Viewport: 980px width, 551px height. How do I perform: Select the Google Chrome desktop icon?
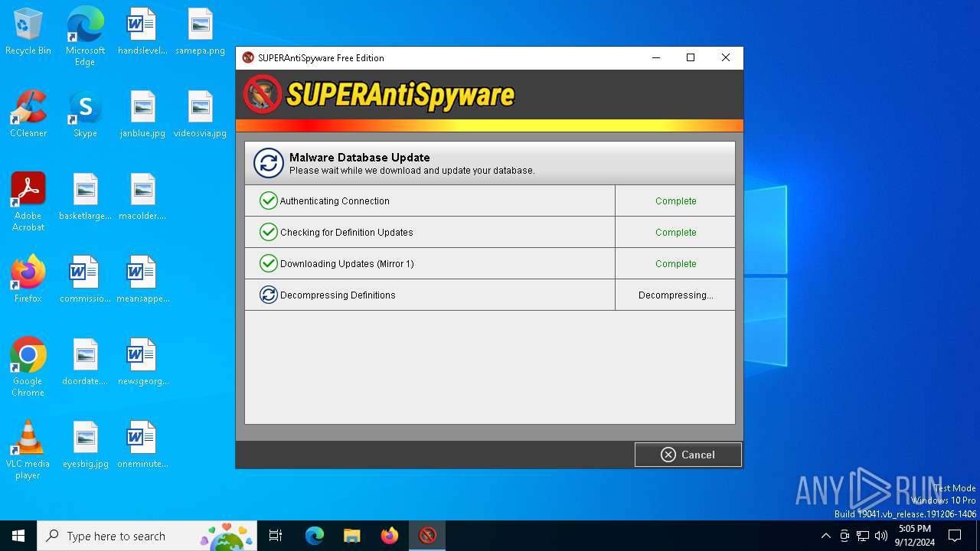[x=28, y=367]
